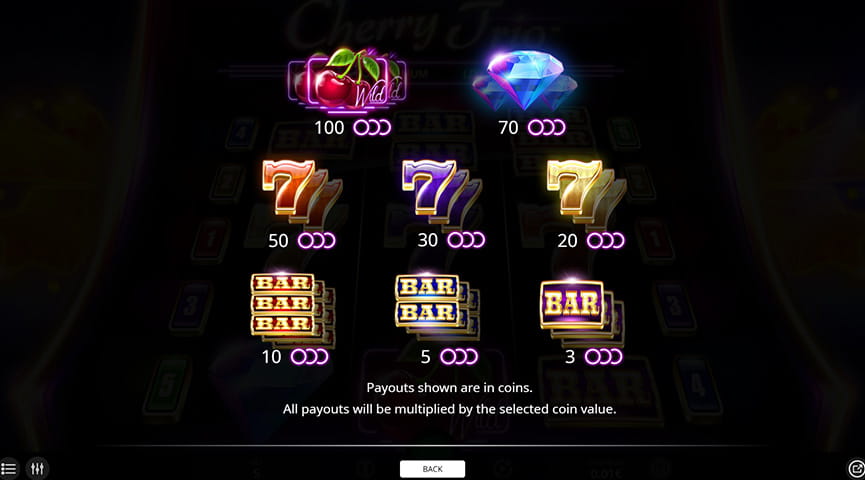Click the 100 coin payout rings
865x480 pixels.
tap(372, 127)
